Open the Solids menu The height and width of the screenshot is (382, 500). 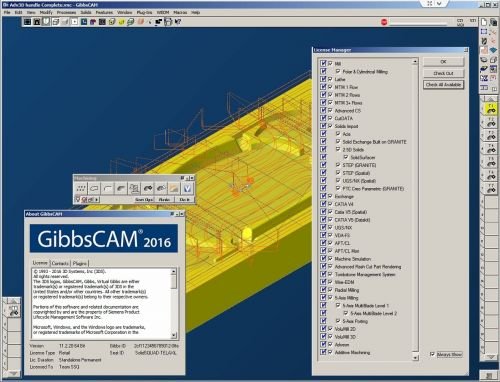[86, 12]
